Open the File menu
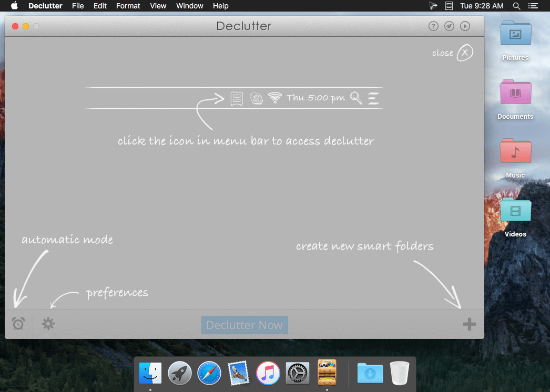550x392 pixels. point(78,6)
